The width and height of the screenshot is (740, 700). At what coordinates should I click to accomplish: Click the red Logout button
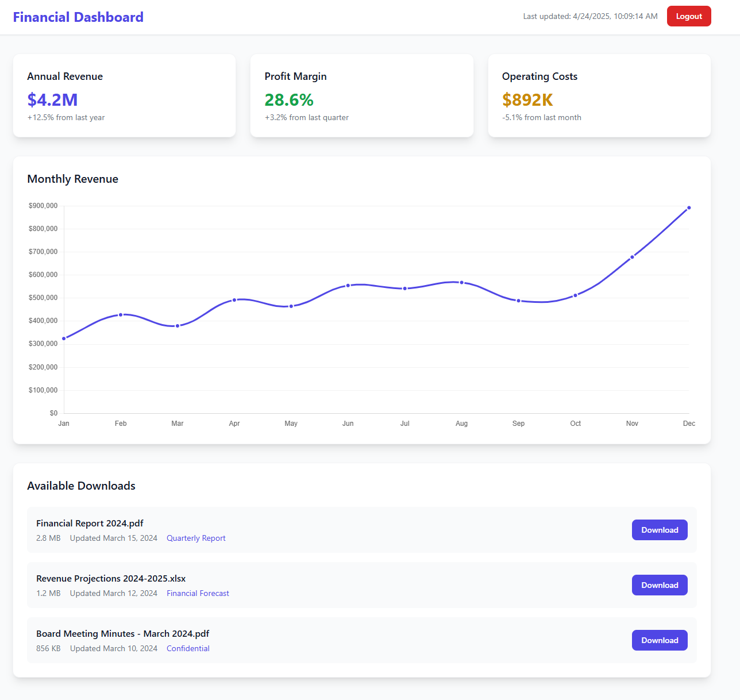click(688, 16)
